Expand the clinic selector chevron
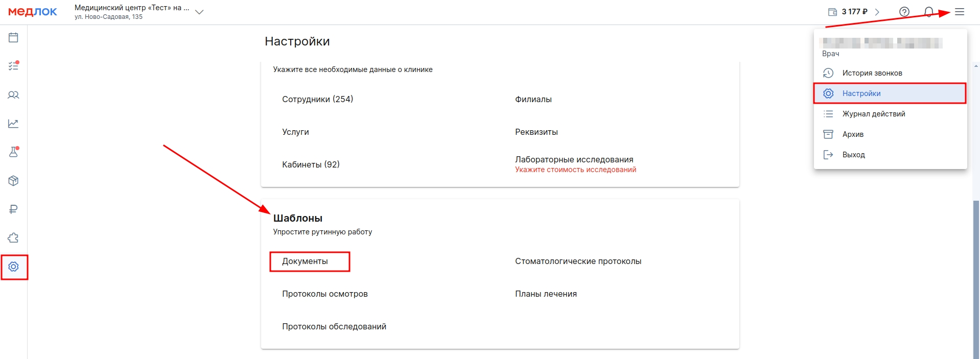 pos(199,12)
